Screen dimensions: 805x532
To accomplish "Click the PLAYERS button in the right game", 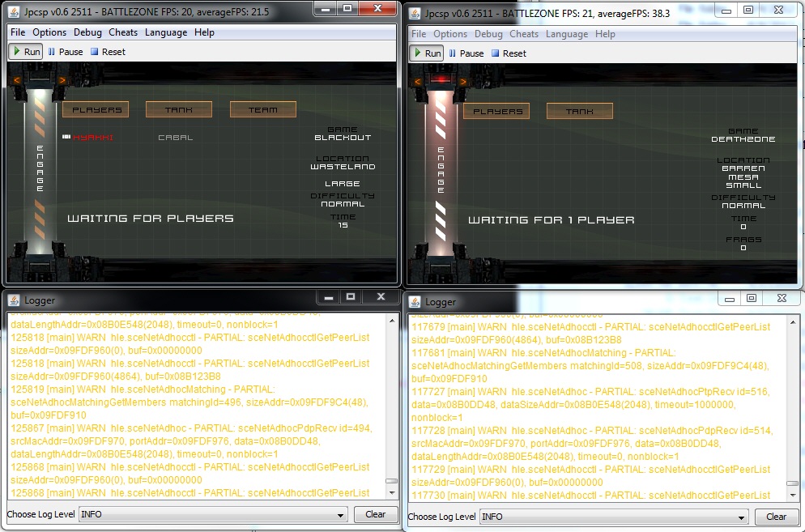I will (496, 111).
